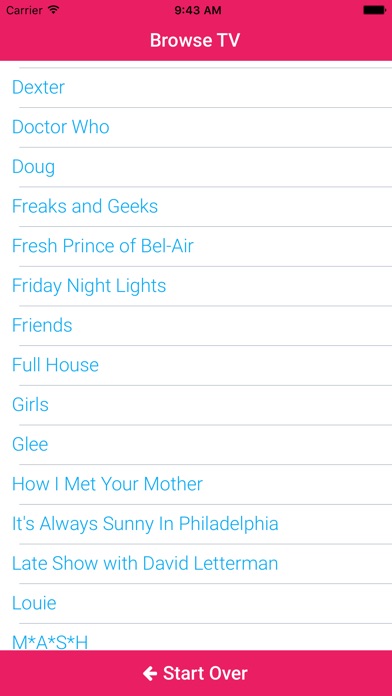Select It's Always Sunny In Philadelphia
Screen dimensions: 392x696
(196, 524)
